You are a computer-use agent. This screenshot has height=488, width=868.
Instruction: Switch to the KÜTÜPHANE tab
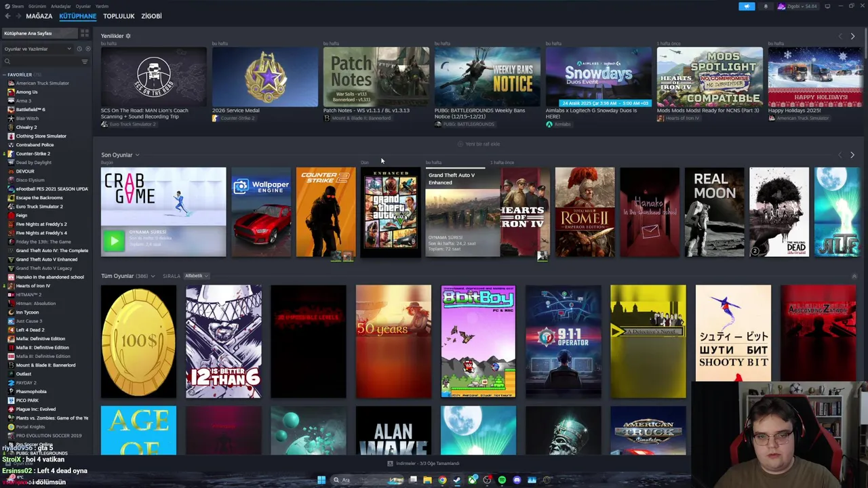pyautogui.click(x=77, y=16)
